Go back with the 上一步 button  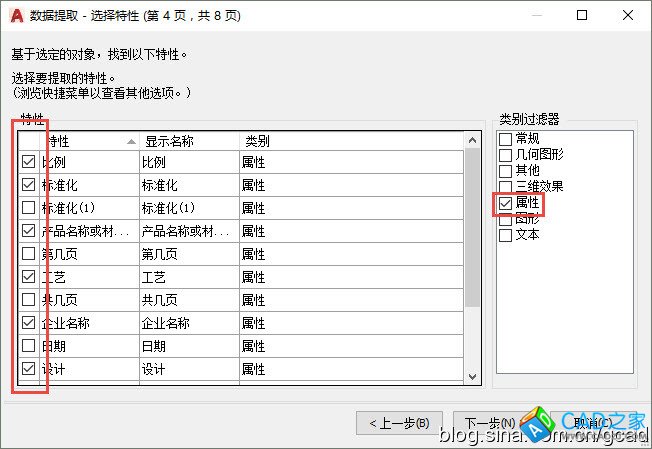(x=399, y=422)
